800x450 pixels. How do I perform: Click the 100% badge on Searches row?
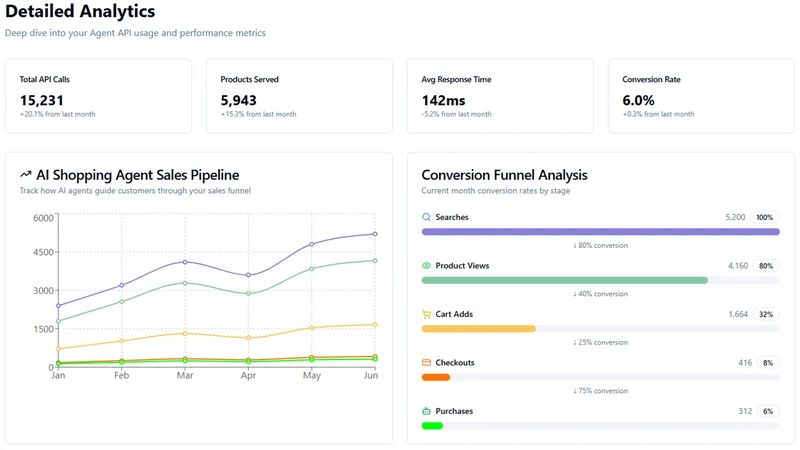pos(764,217)
